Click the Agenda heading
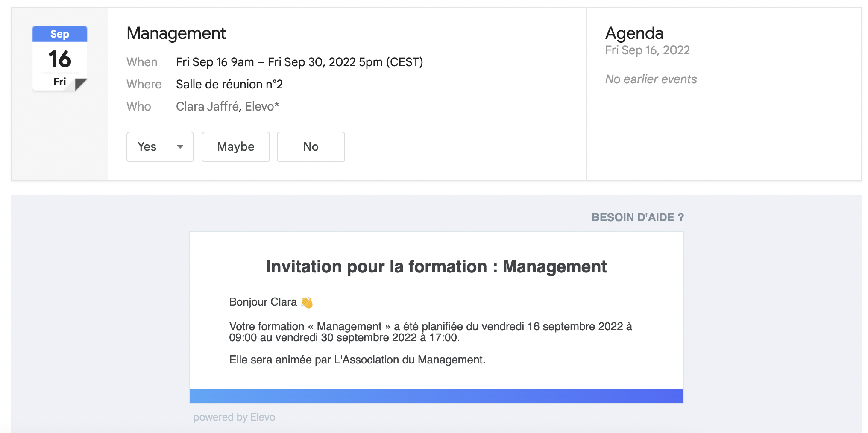 point(634,33)
